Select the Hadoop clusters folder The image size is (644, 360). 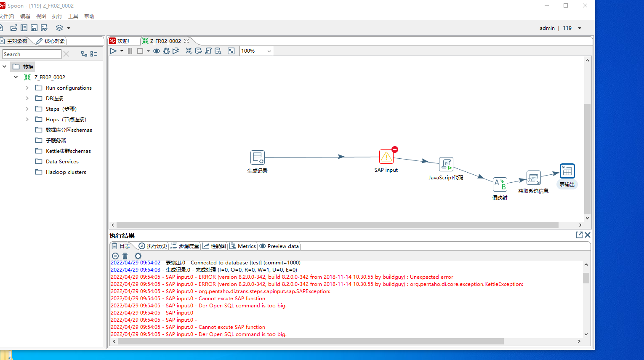tap(61, 172)
